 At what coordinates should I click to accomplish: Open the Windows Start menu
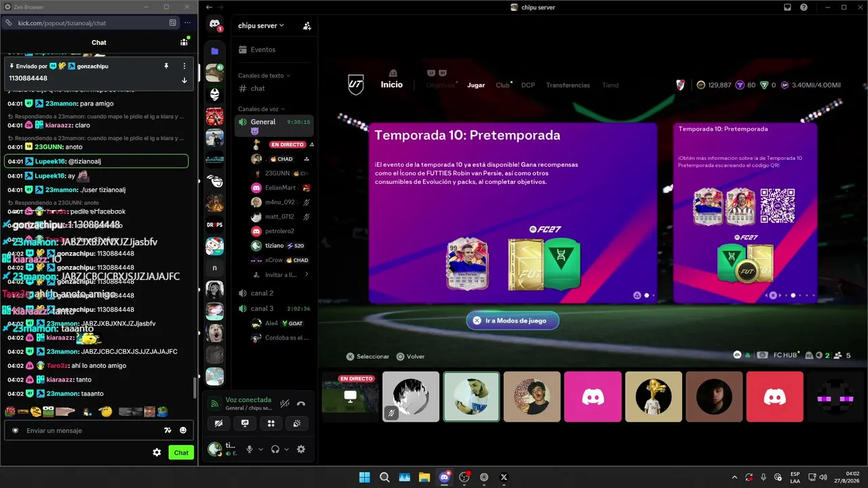(x=365, y=477)
